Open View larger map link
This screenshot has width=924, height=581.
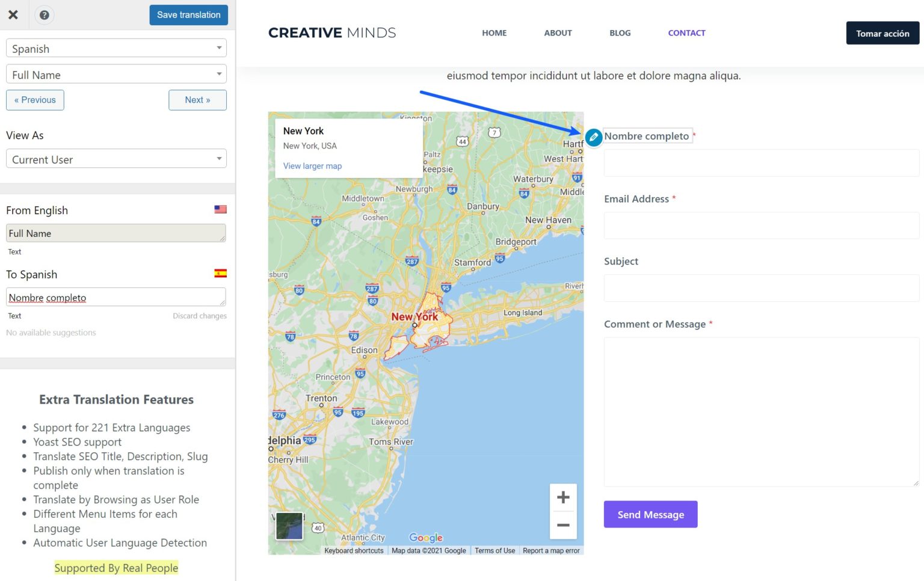click(312, 166)
